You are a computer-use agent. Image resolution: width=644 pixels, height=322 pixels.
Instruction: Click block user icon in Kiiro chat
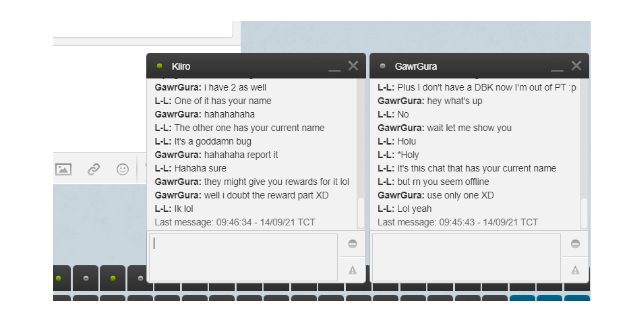point(352,244)
